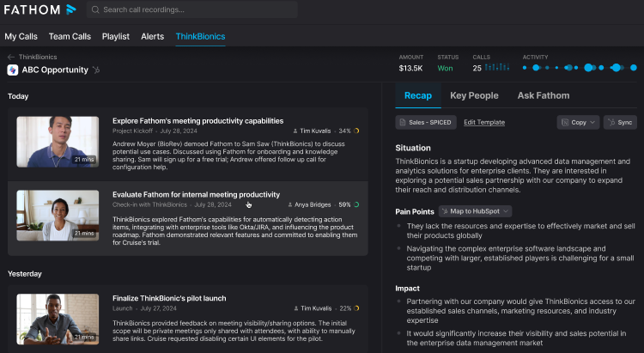Open call titled Explore Fathom's meeting productivity capabilities
The image size is (644, 353).
[x=198, y=121]
